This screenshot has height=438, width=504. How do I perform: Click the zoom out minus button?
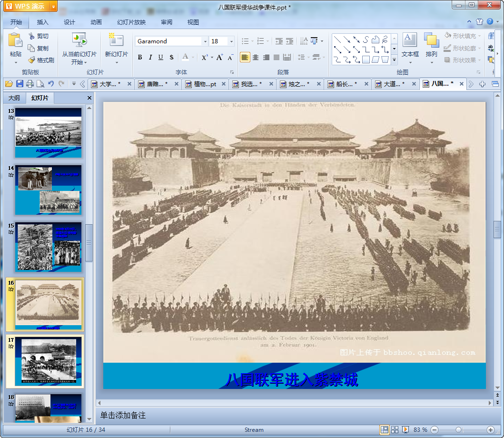pyautogui.click(x=434, y=429)
